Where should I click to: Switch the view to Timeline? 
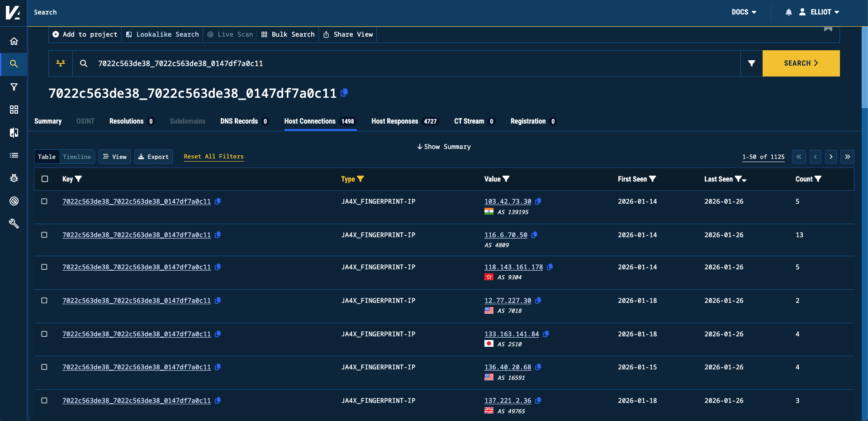pyautogui.click(x=77, y=157)
